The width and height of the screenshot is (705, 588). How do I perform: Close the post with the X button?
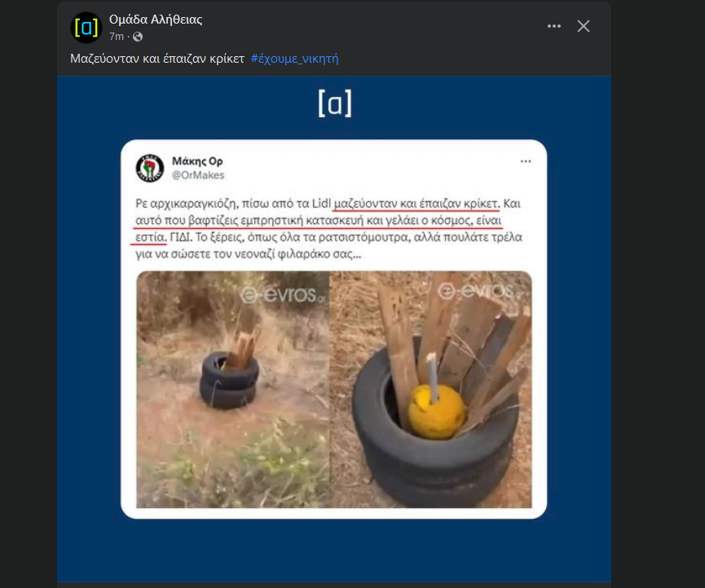584,26
